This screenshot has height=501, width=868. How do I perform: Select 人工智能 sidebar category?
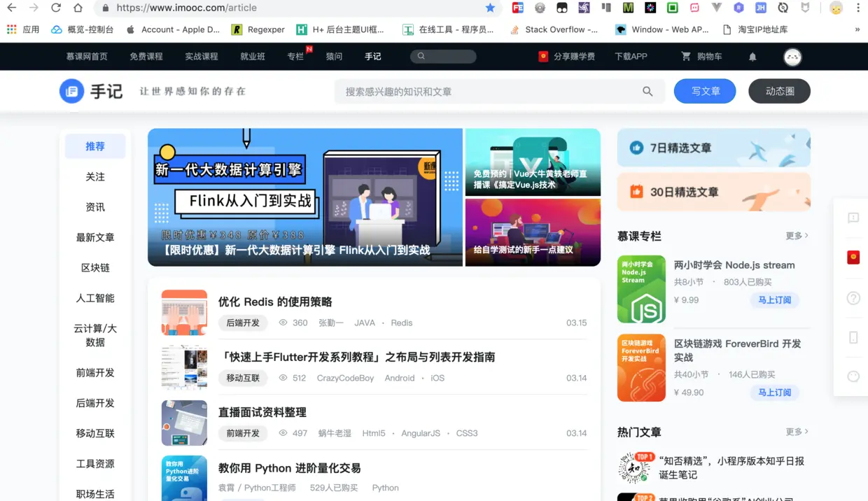point(95,298)
